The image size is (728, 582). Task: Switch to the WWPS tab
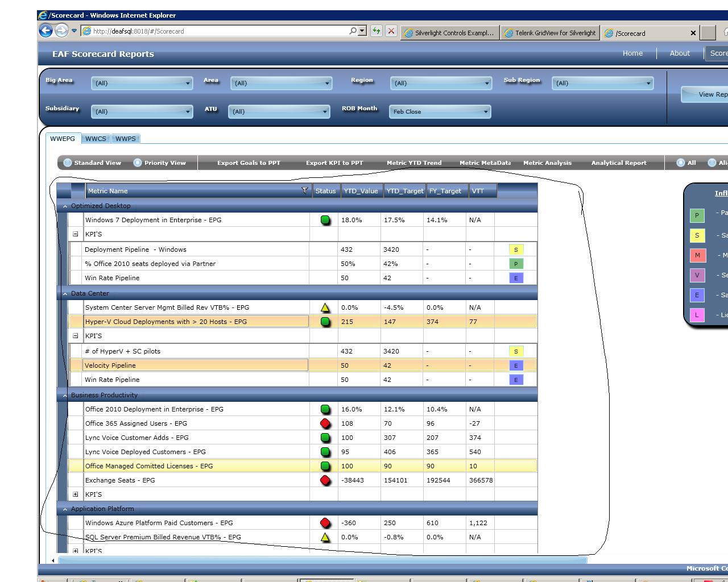click(x=125, y=139)
